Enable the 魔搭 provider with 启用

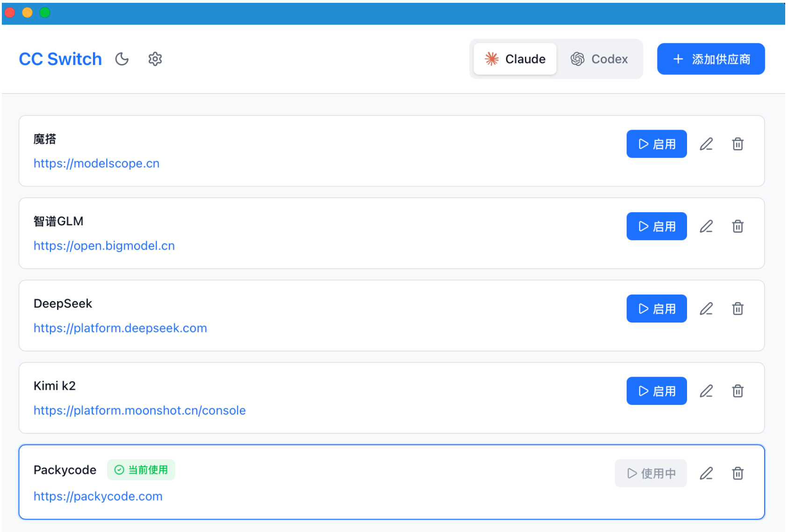(657, 144)
